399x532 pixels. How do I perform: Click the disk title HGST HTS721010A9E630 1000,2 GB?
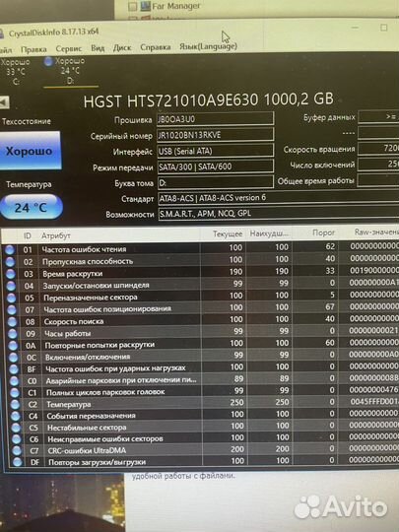(208, 100)
